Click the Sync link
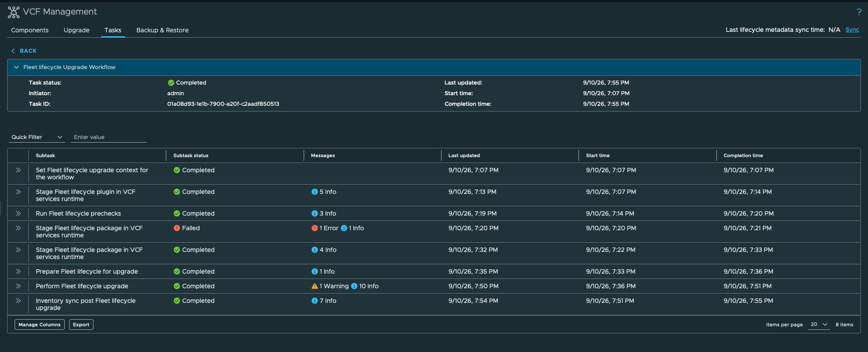868x352 pixels. click(852, 30)
